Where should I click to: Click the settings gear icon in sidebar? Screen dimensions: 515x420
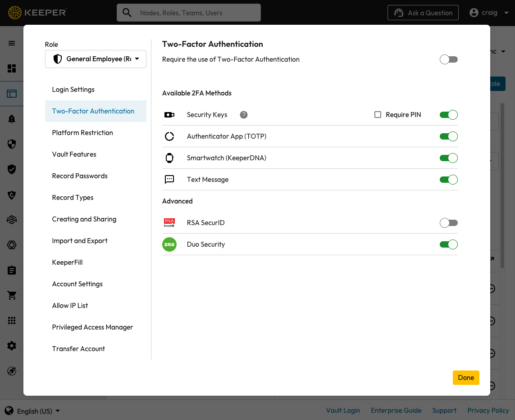[12, 346]
